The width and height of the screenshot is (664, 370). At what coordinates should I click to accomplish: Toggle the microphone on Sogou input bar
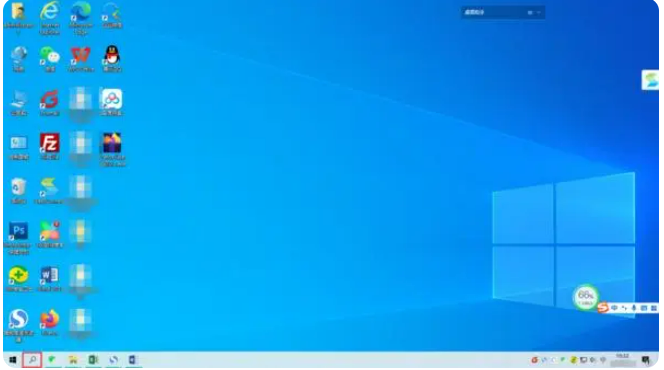point(634,308)
